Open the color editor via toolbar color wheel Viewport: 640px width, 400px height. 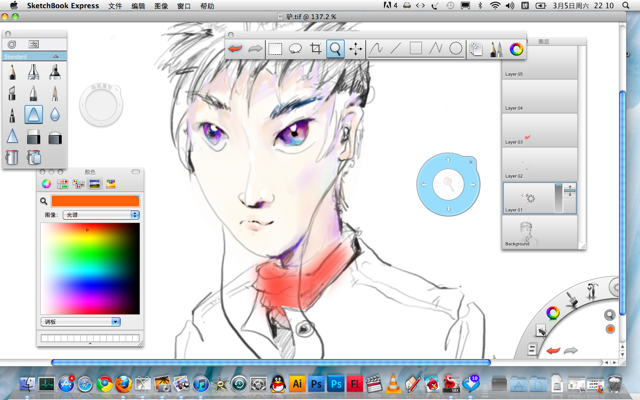[x=516, y=49]
